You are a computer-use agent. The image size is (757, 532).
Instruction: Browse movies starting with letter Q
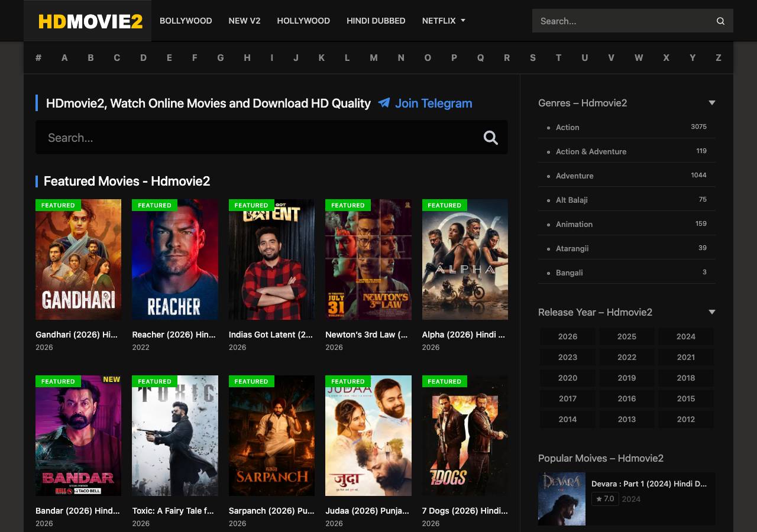[x=480, y=57]
